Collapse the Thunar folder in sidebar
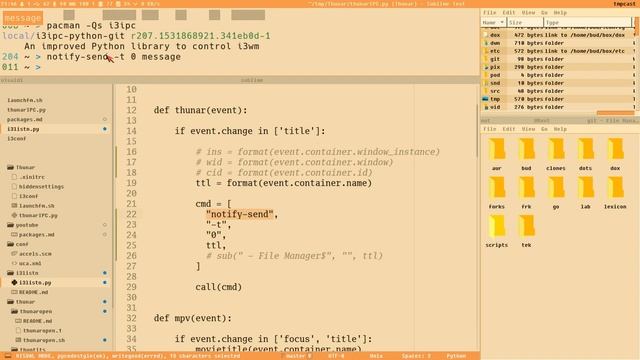Screen dimensions: 640x360 11,167
